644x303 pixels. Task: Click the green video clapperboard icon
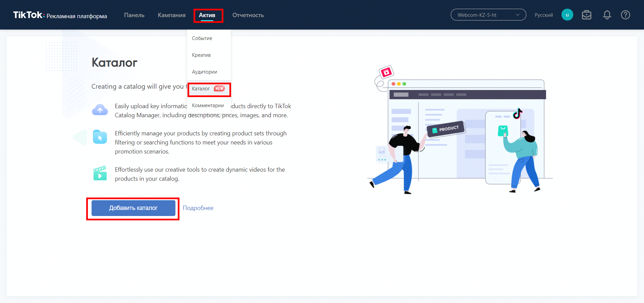click(x=100, y=173)
